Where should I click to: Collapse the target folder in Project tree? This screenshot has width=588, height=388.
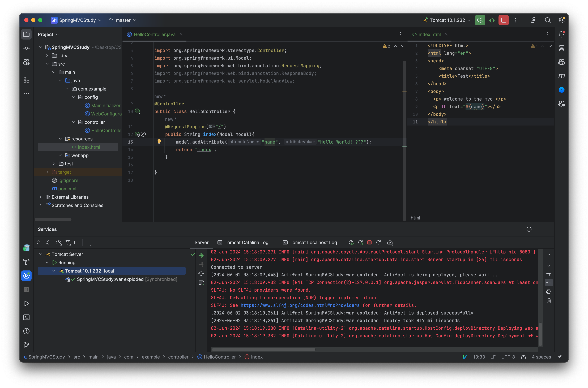point(47,172)
